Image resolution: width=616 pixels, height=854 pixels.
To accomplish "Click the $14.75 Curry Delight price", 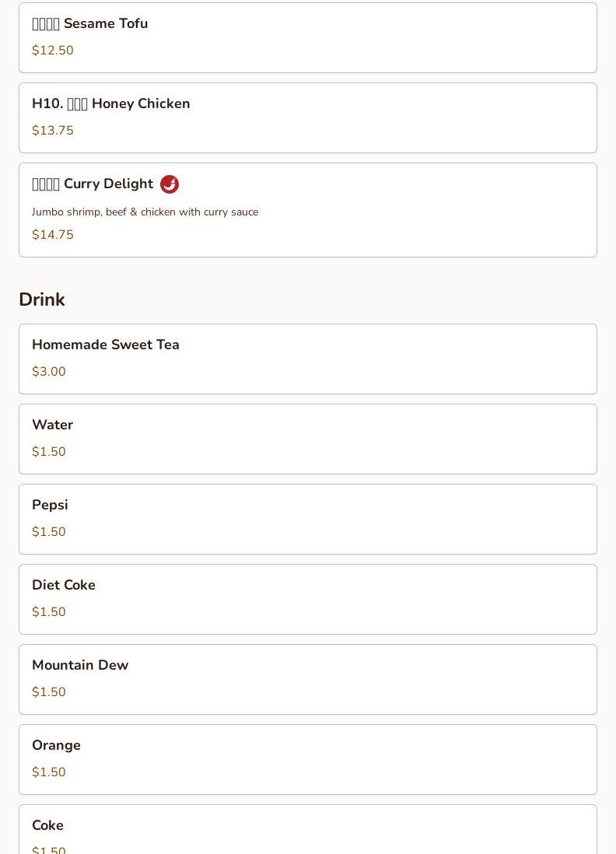I will click(53, 235).
